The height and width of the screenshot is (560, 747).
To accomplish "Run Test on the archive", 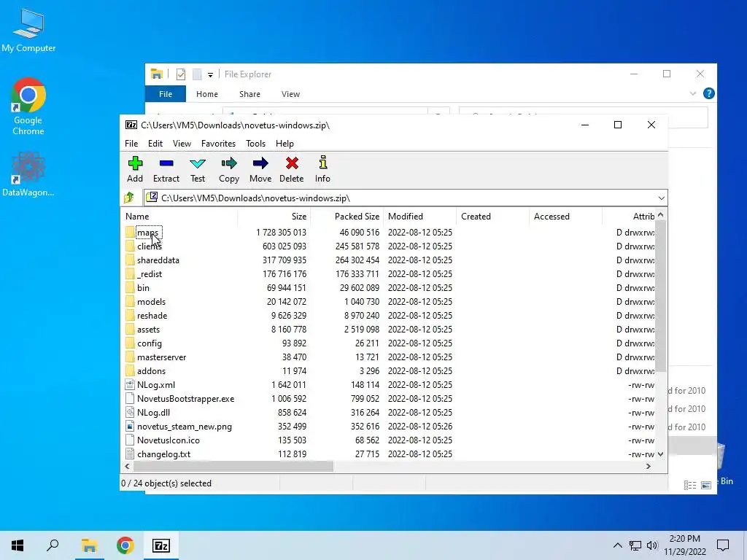I will coord(197,163).
